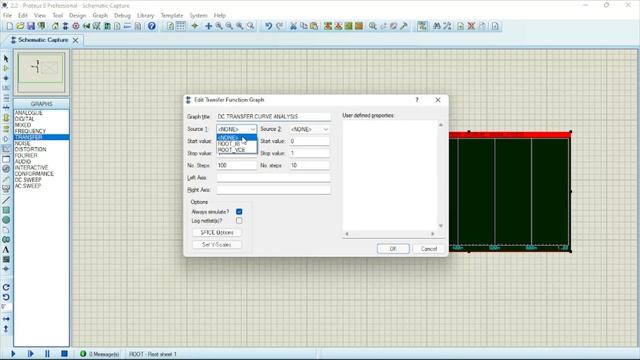Search and tag with binoculars icon

click(x=437, y=26)
